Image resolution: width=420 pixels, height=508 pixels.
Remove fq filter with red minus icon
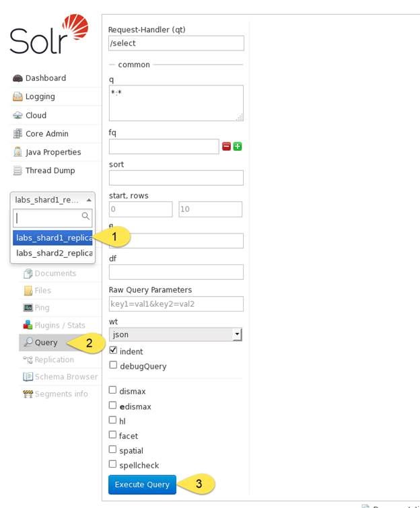tap(227, 147)
